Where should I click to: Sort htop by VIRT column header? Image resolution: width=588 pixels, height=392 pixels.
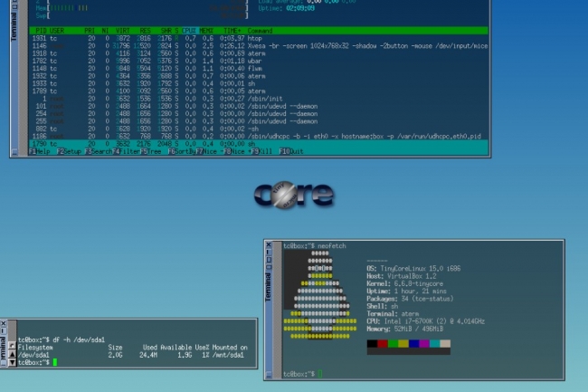coord(123,31)
